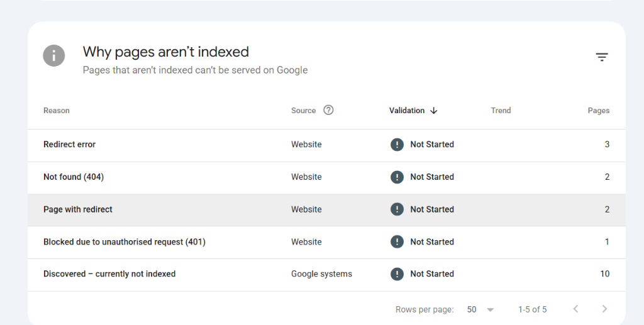
Task: Click the Discovered not indexed status icon
Action: tap(397, 274)
